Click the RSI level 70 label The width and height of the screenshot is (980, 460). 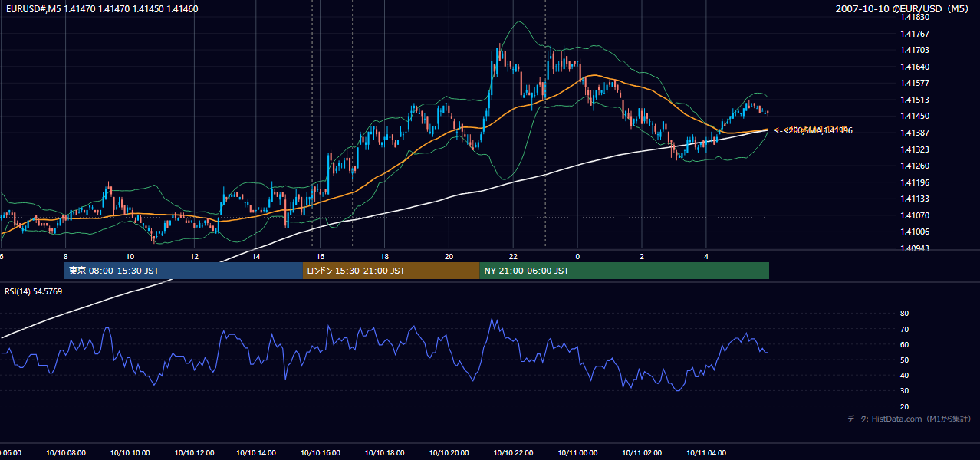(x=904, y=329)
